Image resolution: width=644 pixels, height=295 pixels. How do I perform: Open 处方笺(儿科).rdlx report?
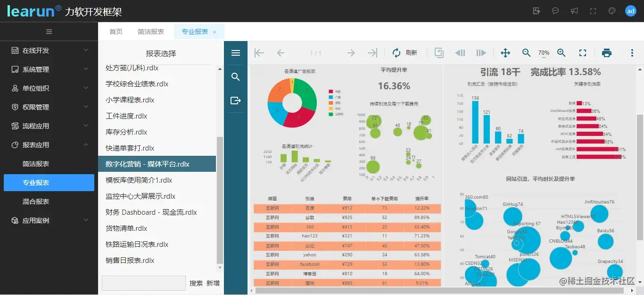(x=157, y=68)
